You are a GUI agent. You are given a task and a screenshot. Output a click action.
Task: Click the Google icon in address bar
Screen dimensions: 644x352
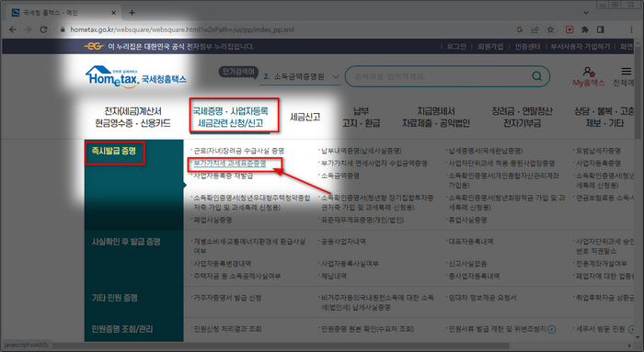[520, 29]
